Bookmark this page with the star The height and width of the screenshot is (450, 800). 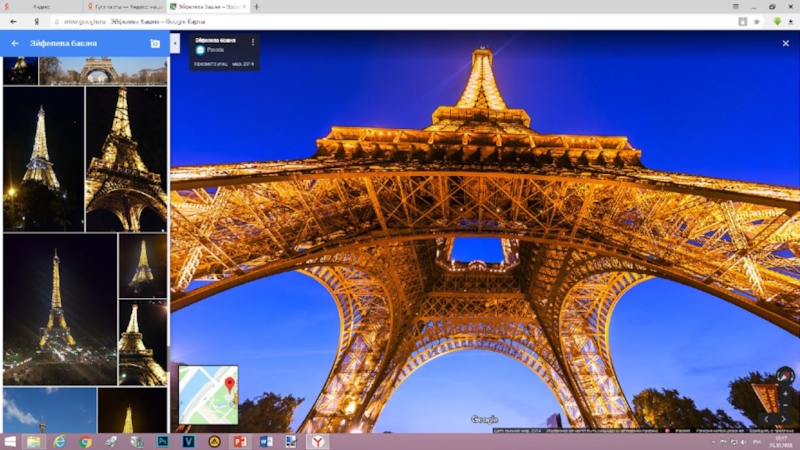coord(757,21)
